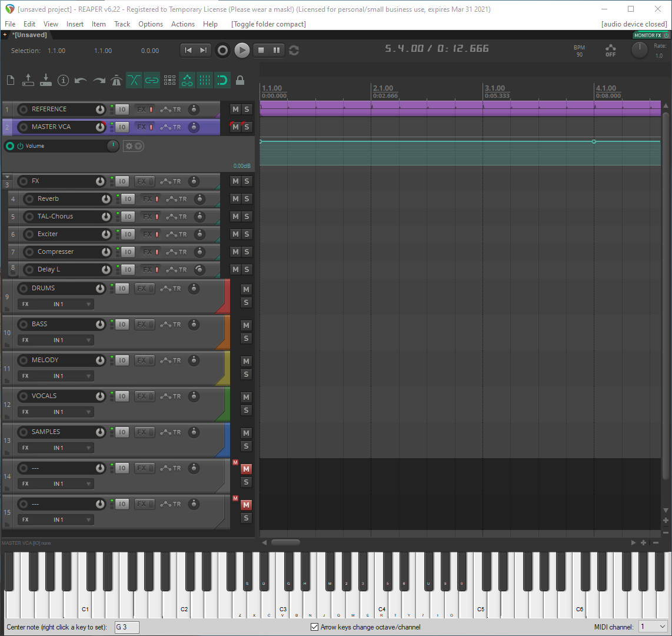Toggle the lock icon in the toolbar
The width and height of the screenshot is (672, 636).
click(x=240, y=80)
